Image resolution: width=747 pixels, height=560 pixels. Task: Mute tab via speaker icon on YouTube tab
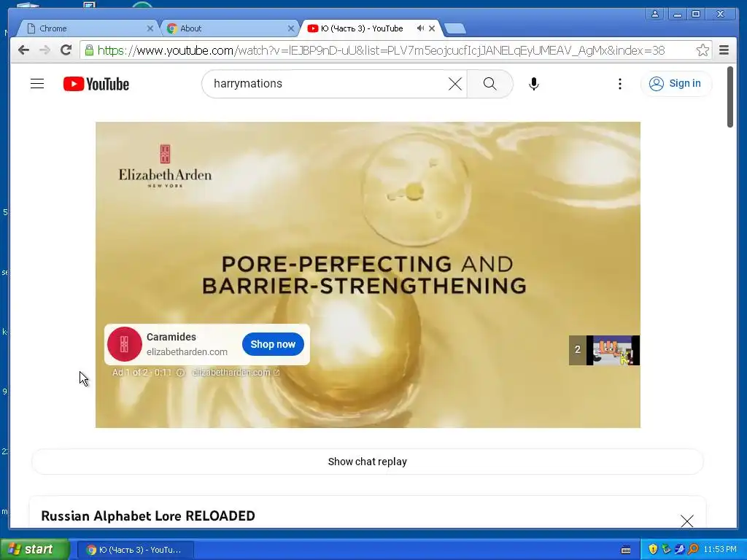coord(420,28)
